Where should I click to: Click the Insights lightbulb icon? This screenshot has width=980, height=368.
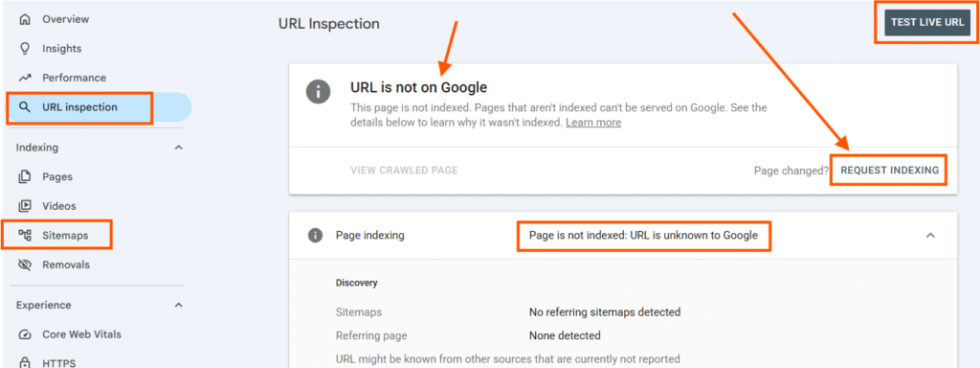pyautogui.click(x=25, y=48)
